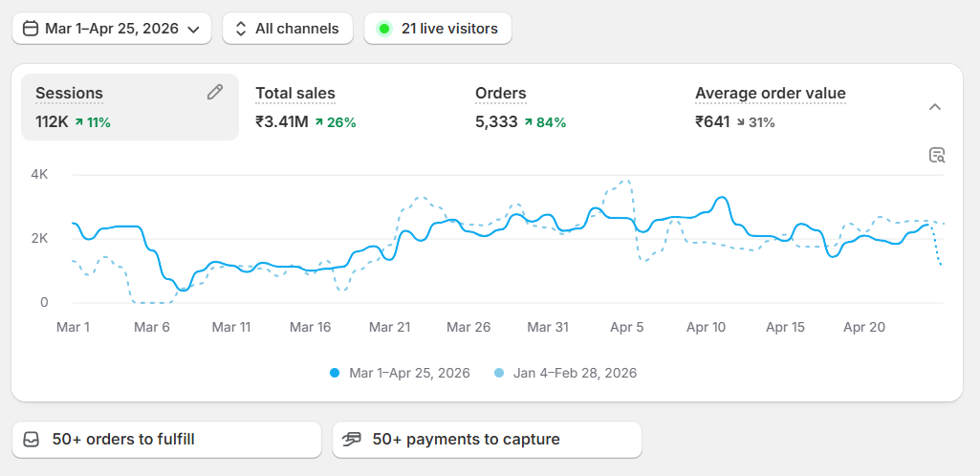Screen dimensions: 980x476
Task: Click the pencil edit icon on Sessions card
Action: (x=215, y=93)
